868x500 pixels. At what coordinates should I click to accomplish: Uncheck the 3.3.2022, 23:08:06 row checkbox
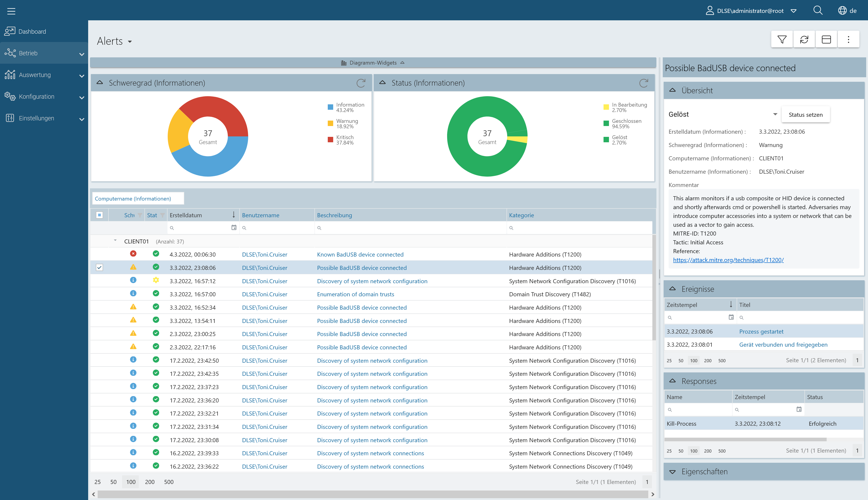coord(99,268)
